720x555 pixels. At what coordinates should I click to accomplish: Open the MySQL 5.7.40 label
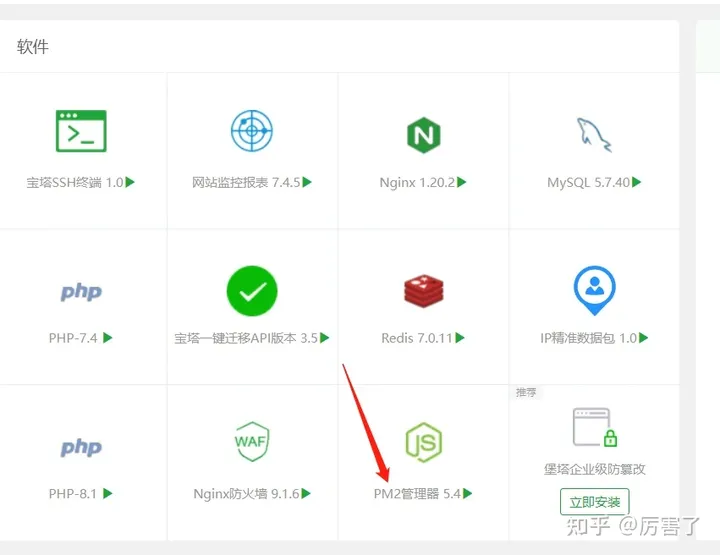[589, 183]
